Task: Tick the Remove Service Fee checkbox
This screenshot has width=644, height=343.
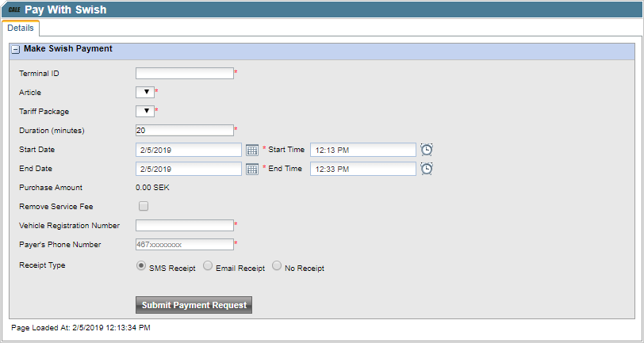Action: pos(144,206)
